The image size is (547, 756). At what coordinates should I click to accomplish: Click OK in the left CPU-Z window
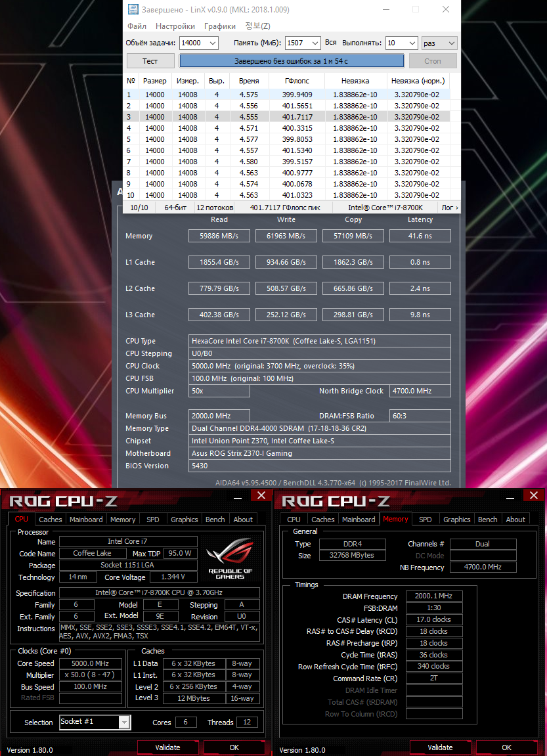234,748
